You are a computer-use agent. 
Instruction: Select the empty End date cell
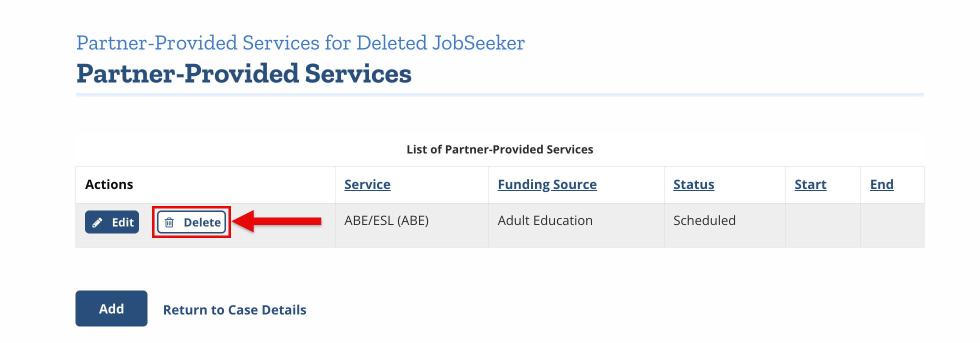coord(892,225)
